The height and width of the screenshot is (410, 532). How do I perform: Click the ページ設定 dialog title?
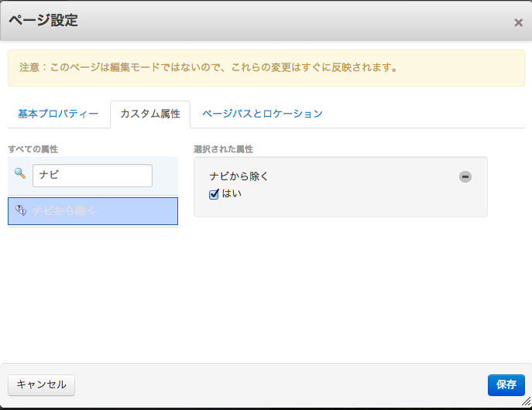pyautogui.click(x=43, y=21)
